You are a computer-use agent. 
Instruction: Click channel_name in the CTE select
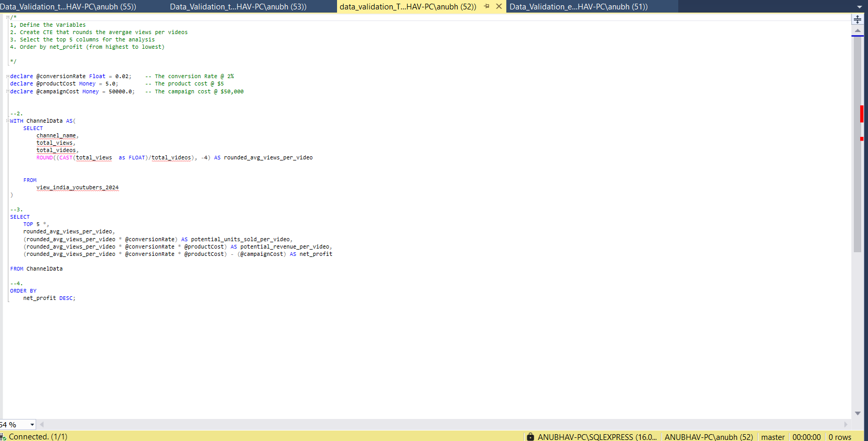56,135
